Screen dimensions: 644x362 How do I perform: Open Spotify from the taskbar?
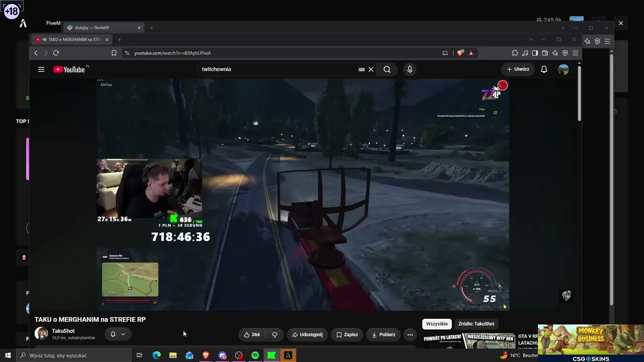click(x=255, y=355)
